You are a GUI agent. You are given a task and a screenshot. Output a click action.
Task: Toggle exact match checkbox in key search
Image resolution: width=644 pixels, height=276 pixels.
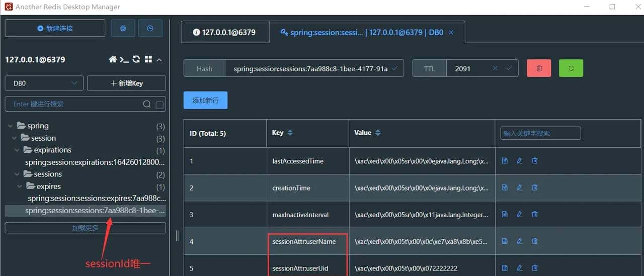159,105
